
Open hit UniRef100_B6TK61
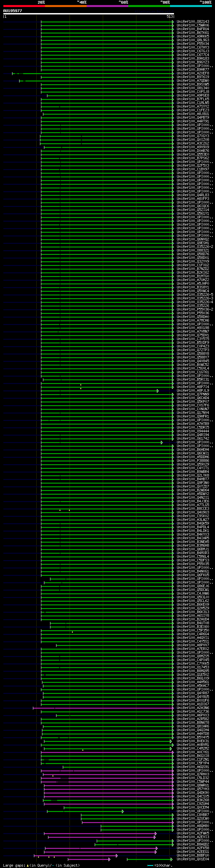click(193, 33)
